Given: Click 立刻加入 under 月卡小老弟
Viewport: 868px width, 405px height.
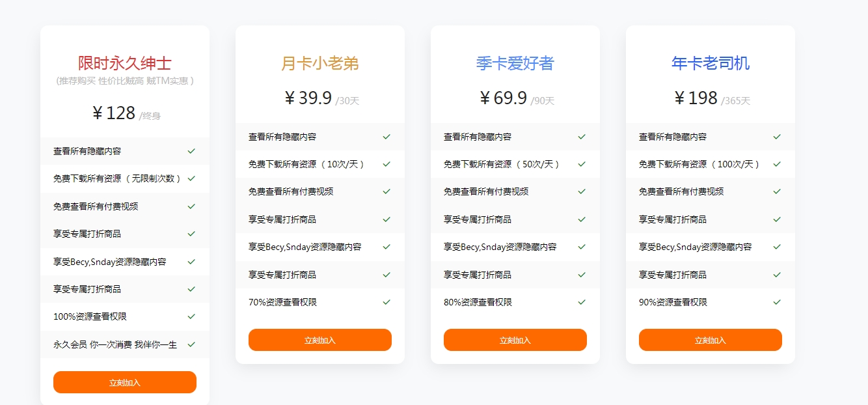Looking at the screenshot, I should [319, 339].
